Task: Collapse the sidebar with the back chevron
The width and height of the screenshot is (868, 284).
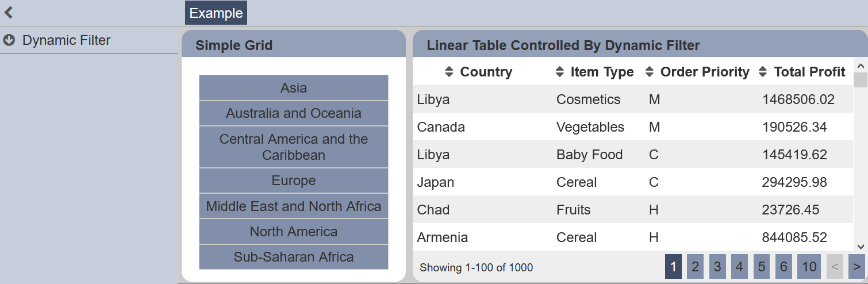Action: click(9, 13)
